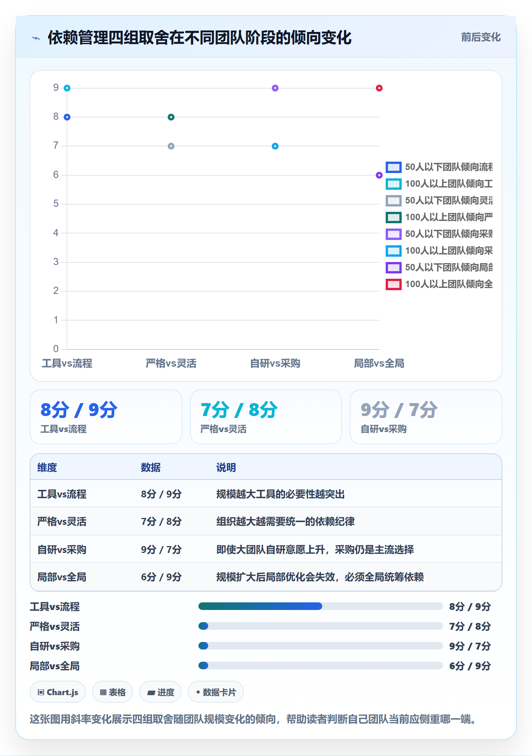
Task: Click the gray data point at 7 for 严格vs灵活
Action: 171,146
